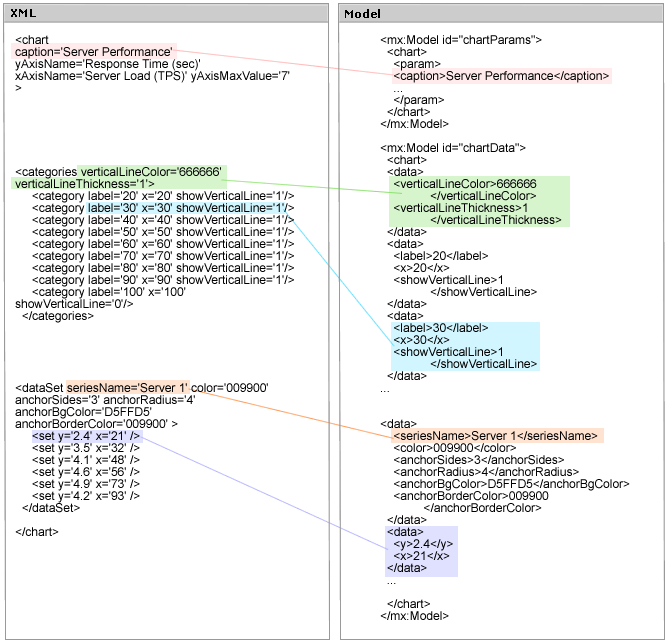Select the highlighted <label>30</label> element
The height and width of the screenshot is (644, 670).
(441, 328)
